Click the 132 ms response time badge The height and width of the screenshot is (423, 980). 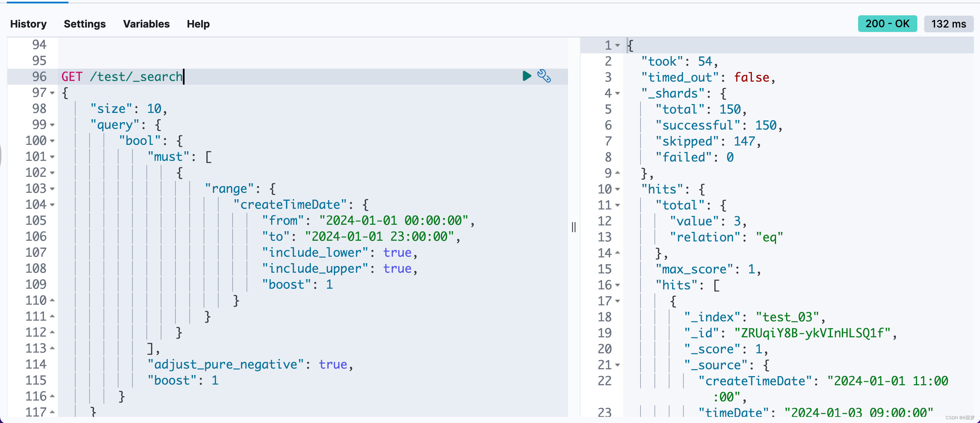(x=948, y=24)
